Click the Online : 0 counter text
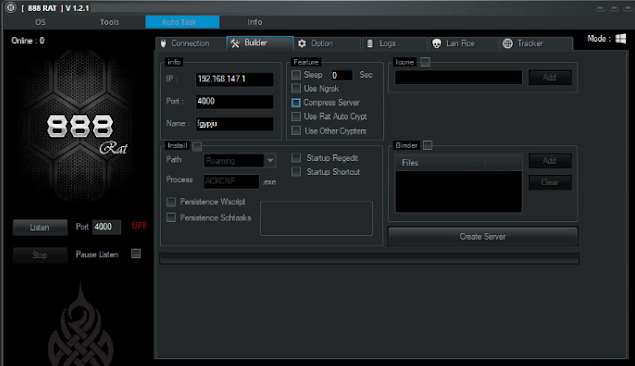The width and height of the screenshot is (635, 366). click(28, 40)
